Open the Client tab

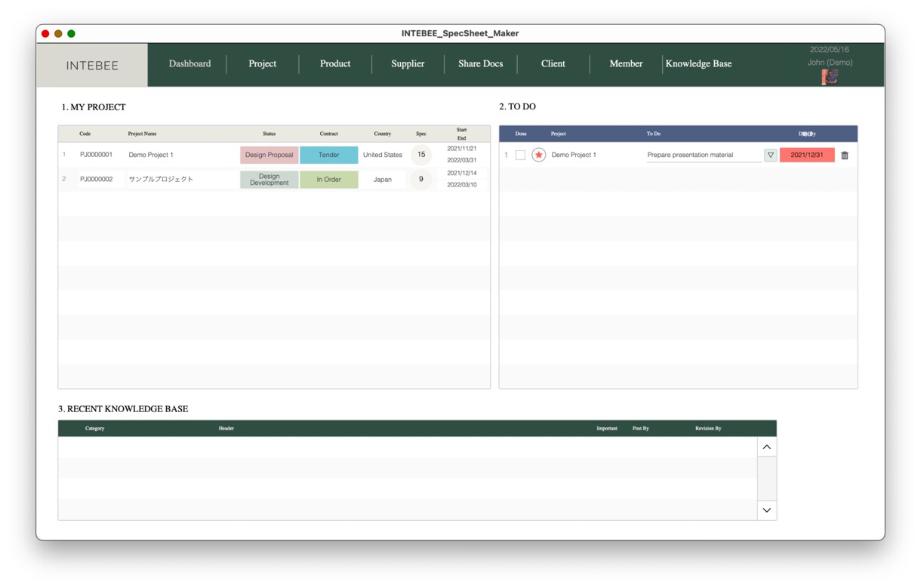coord(553,63)
